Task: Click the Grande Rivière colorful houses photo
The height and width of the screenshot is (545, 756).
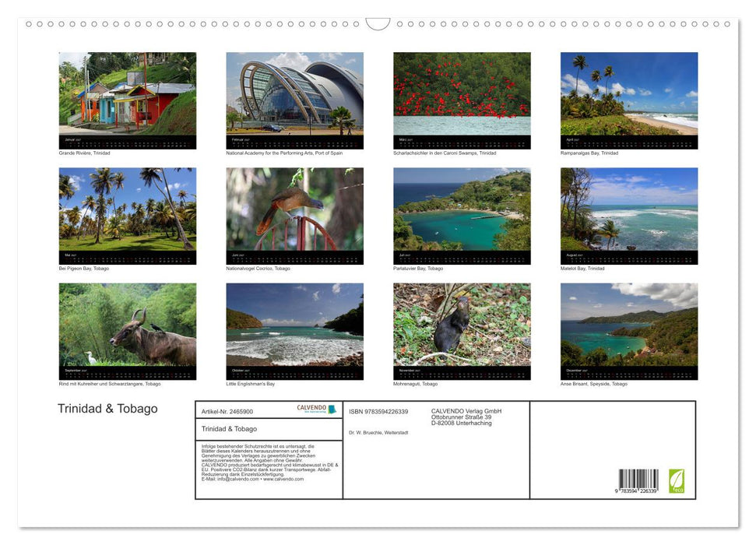Action: (x=127, y=93)
